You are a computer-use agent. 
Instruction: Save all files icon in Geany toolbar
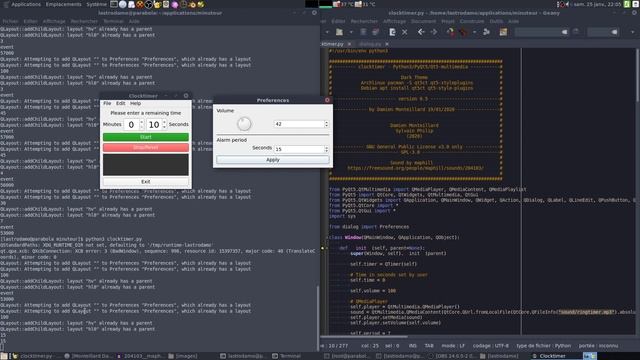[x=376, y=32]
